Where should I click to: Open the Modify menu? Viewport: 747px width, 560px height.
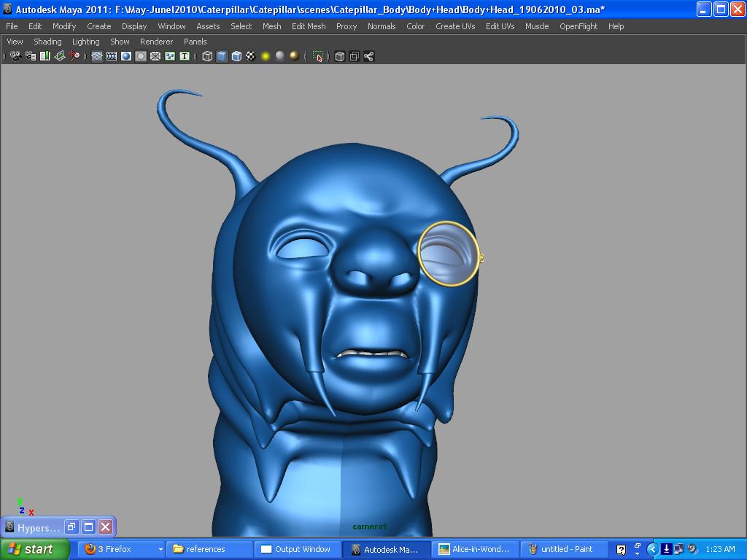tap(64, 26)
